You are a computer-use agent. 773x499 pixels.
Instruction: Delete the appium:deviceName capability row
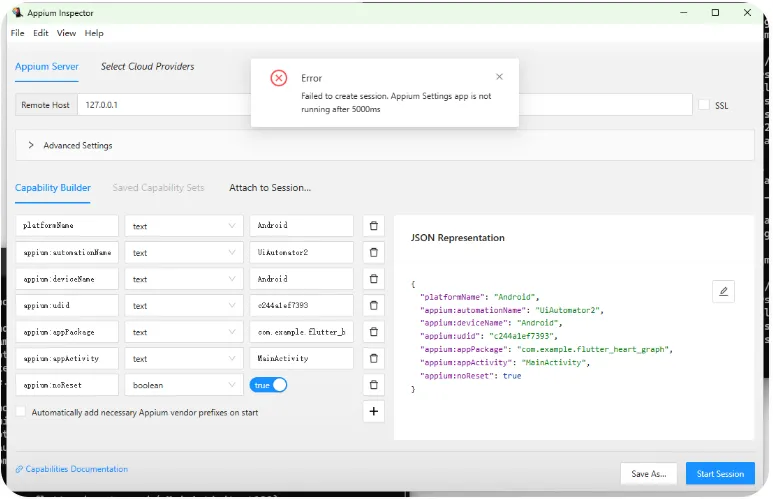pos(373,279)
